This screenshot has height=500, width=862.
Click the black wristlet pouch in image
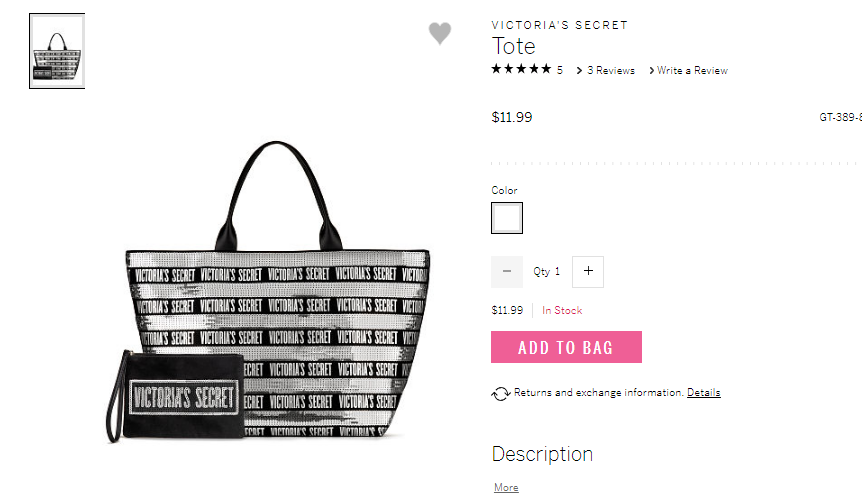175,396
